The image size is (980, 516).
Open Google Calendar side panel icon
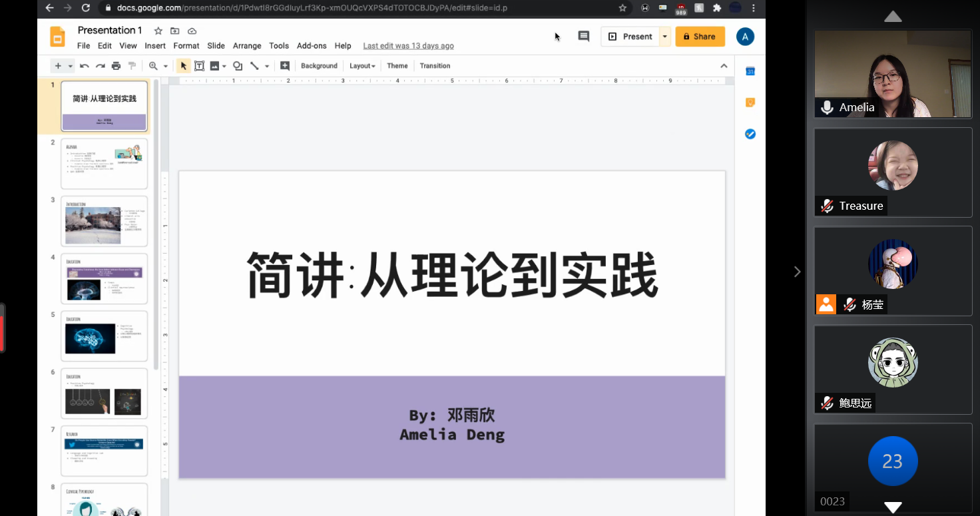point(750,71)
